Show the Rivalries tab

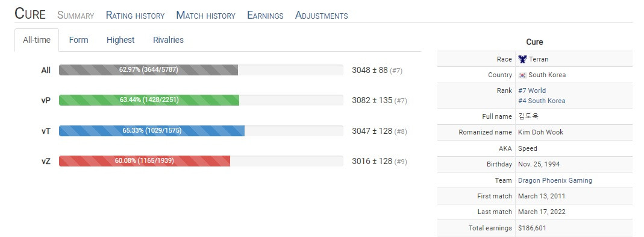[x=169, y=40]
